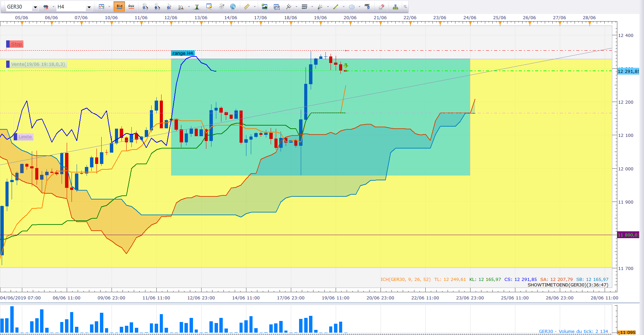Image resolution: width=644 pixels, height=335 pixels.
Task: Click the SHOWTIMETOEND(GER30) countdown label
Action: (568, 285)
